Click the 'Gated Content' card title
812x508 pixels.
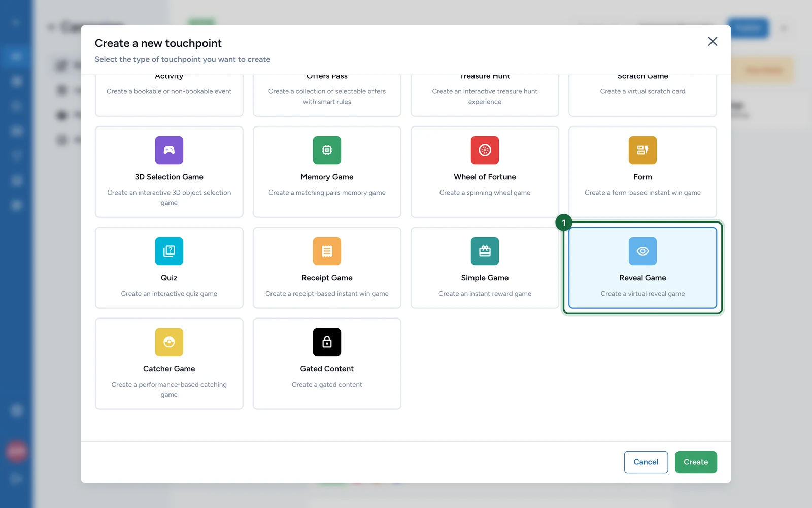coord(327,369)
